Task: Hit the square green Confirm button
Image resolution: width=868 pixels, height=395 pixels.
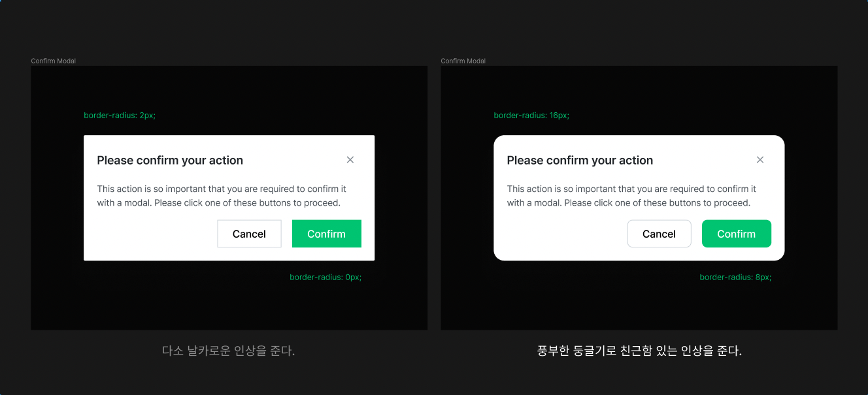Action: click(x=327, y=234)
